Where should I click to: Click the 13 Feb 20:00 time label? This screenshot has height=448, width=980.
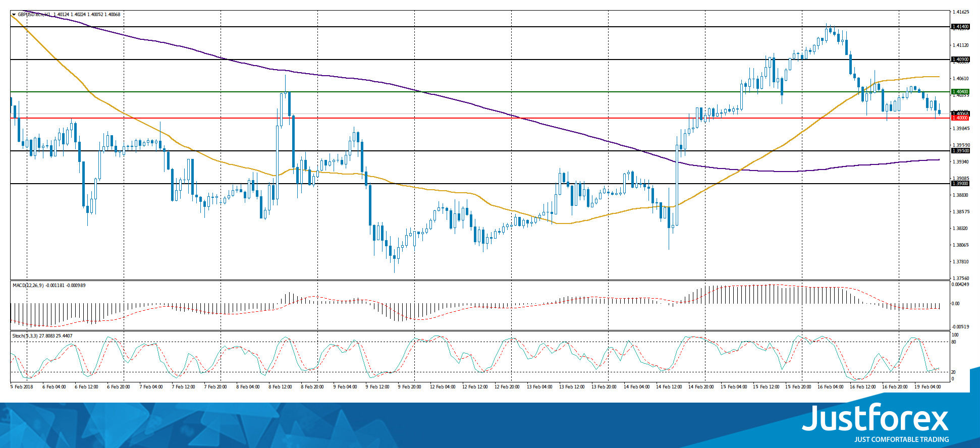604,387
